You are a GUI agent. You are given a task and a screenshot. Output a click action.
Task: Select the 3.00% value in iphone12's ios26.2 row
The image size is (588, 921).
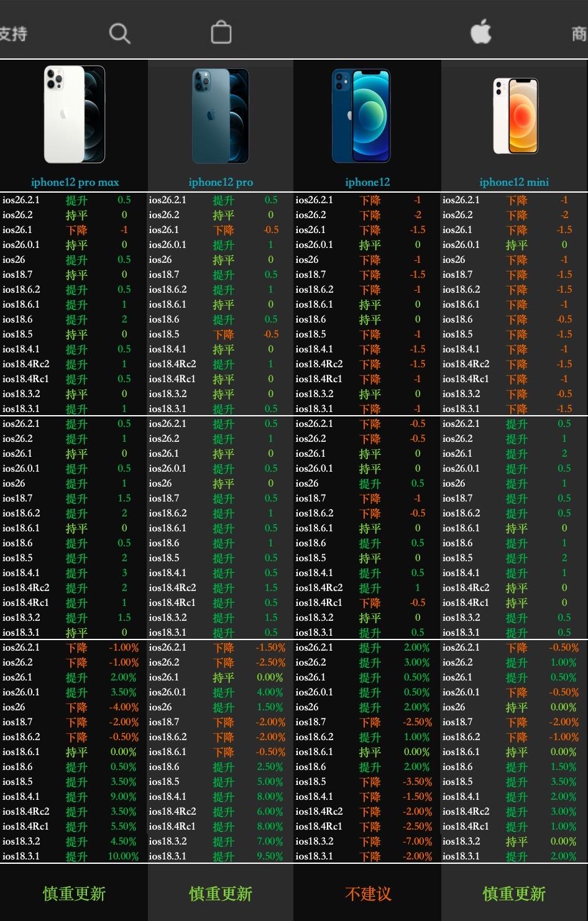pos(416,662)
